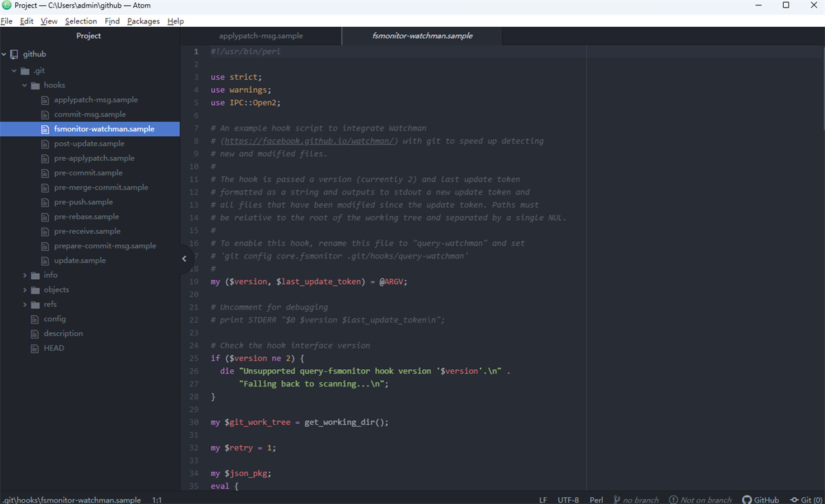The image size is (825, 504).
Task: Change the Perl grammar in status bar
Action: coord(596,500)
